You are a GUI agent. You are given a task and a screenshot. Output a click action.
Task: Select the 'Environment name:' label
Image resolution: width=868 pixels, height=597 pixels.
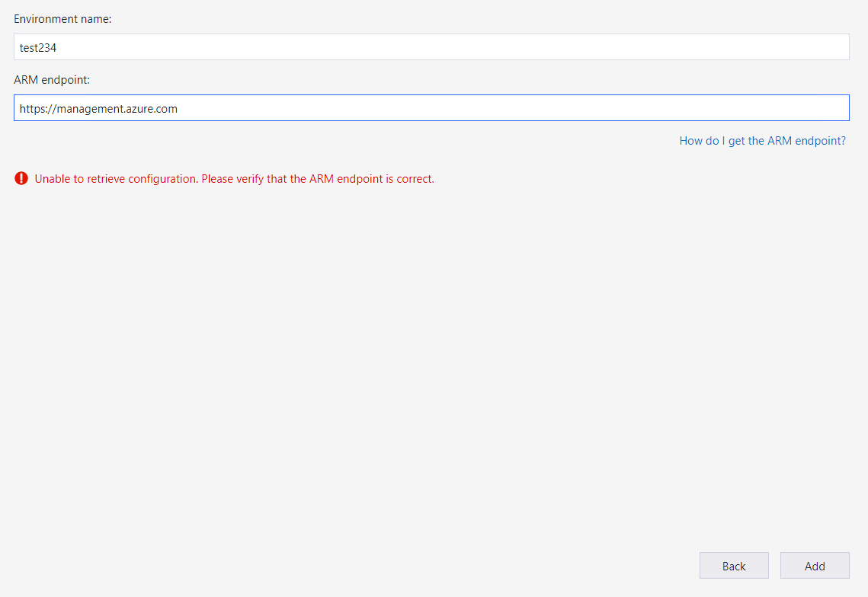click(52, 18)
